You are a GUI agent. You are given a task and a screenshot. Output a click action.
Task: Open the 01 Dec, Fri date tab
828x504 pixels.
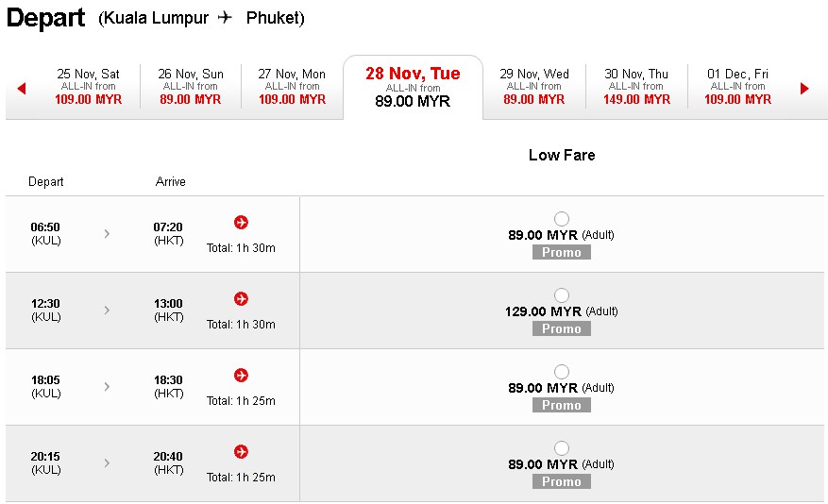point(737,87)
